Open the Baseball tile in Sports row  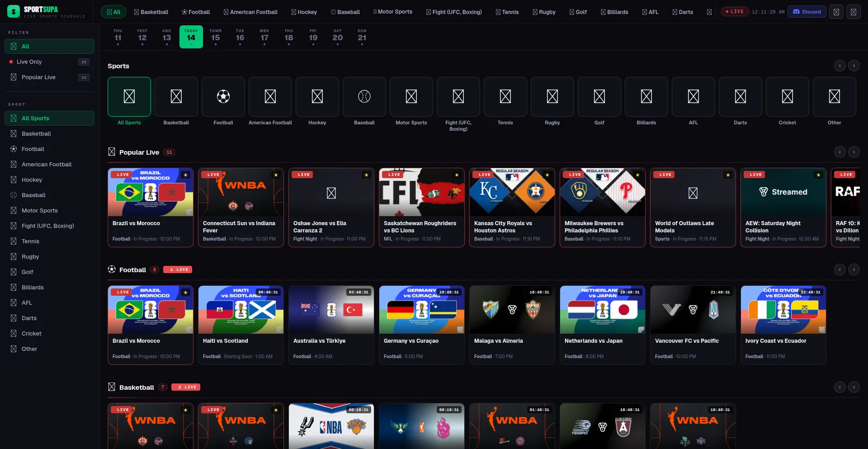pos(364,97)
